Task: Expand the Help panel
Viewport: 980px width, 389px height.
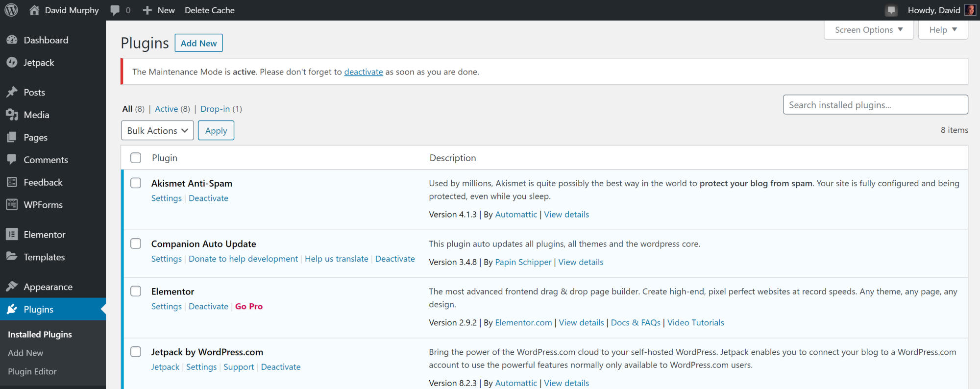Action: point(943,30)
